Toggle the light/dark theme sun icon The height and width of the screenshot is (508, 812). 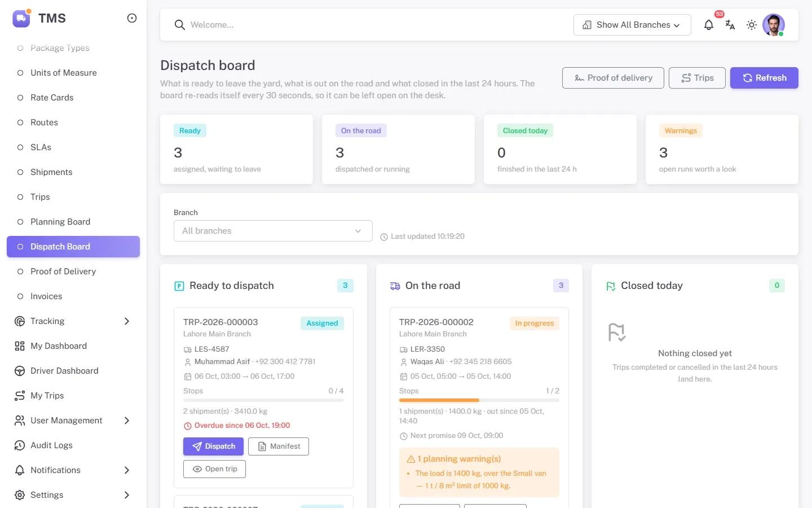coord(752,25)
